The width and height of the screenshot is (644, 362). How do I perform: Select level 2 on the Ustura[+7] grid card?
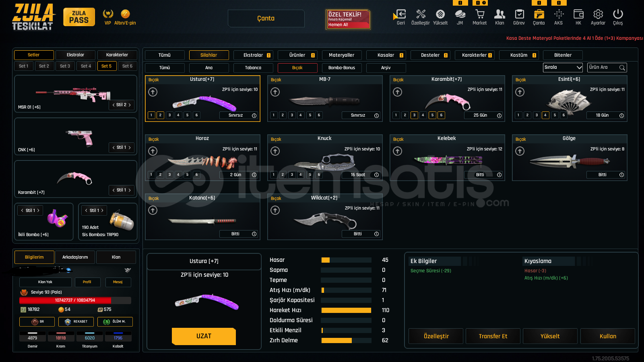(x=160, y=115)
